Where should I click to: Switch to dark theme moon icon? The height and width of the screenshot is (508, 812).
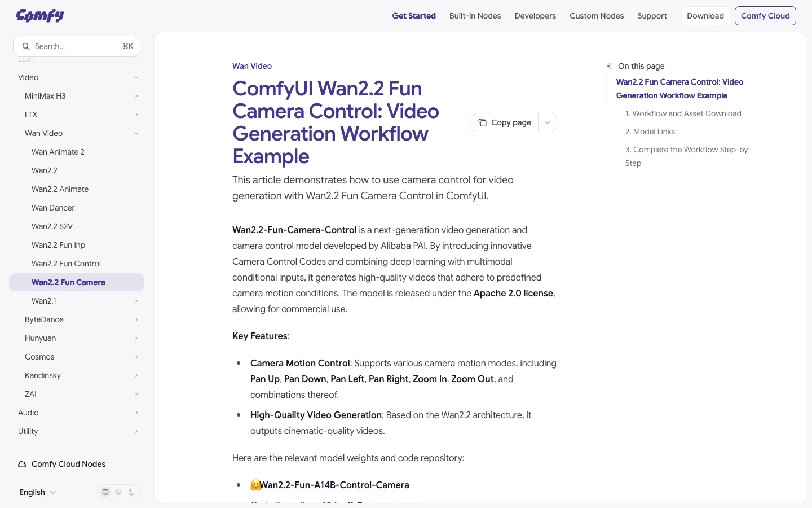coord(131,492)
